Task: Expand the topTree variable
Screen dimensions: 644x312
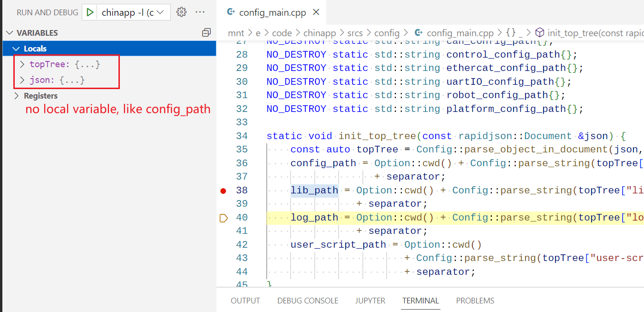Action: tap(22, 64)
